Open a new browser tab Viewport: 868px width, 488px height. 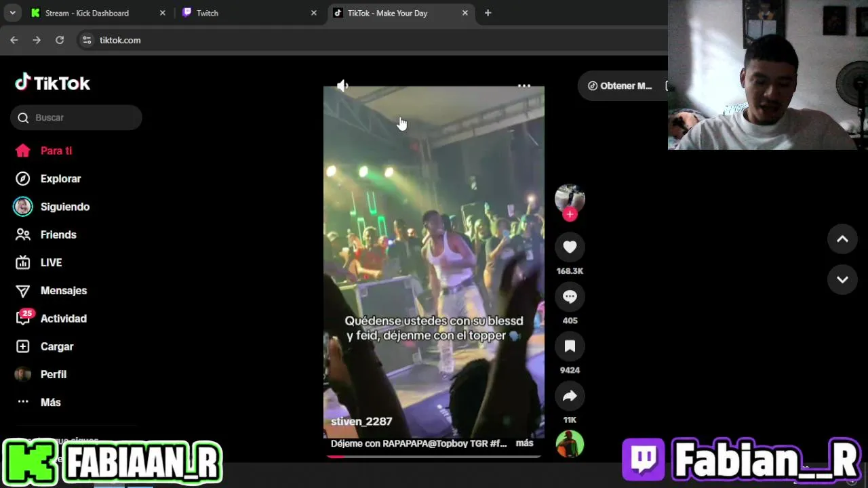pyautogui.click(x=488, y=13)
